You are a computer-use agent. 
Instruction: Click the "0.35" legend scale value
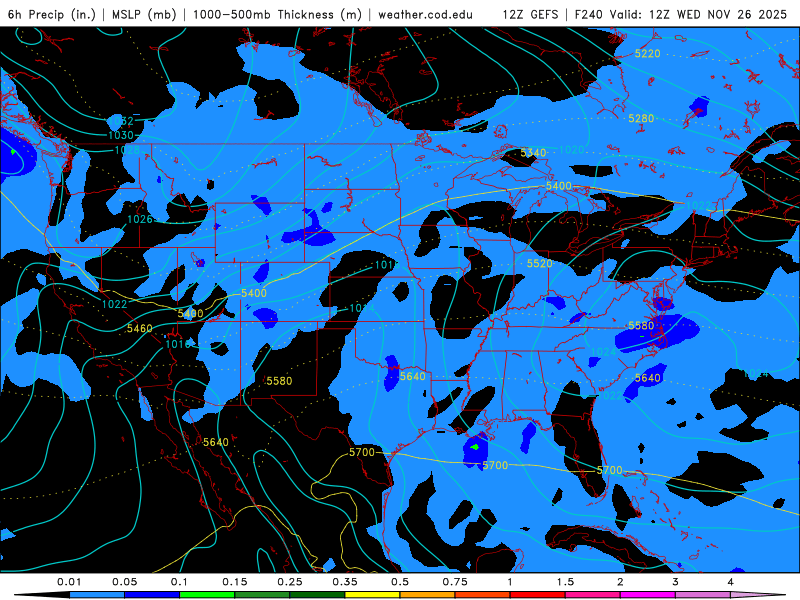coord(345,582)
